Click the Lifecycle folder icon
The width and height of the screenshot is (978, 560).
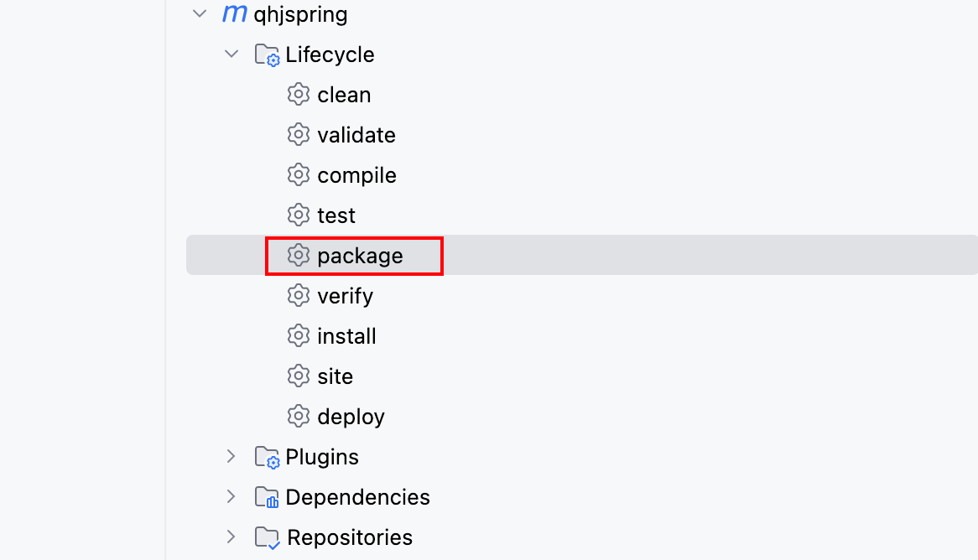(267, 54)
